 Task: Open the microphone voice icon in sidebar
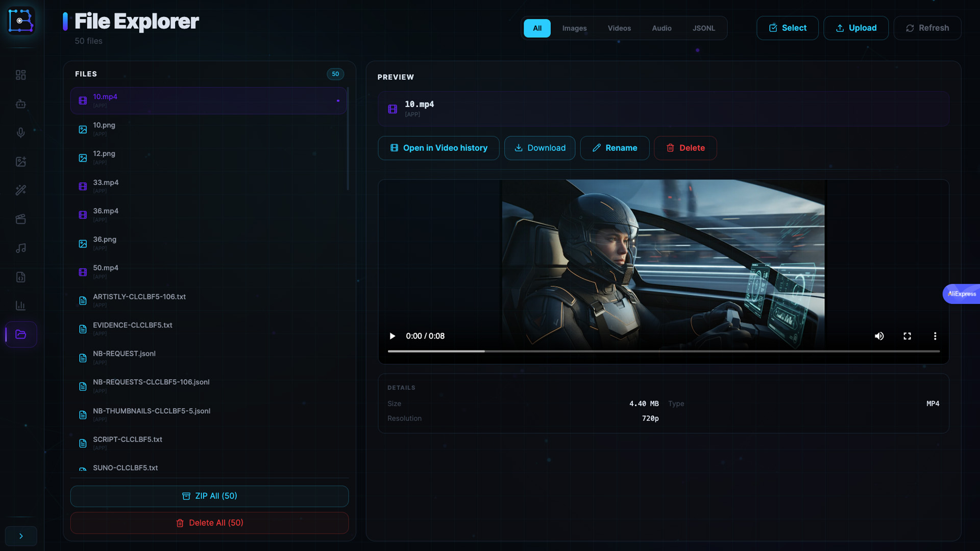[x=21, y=133]
